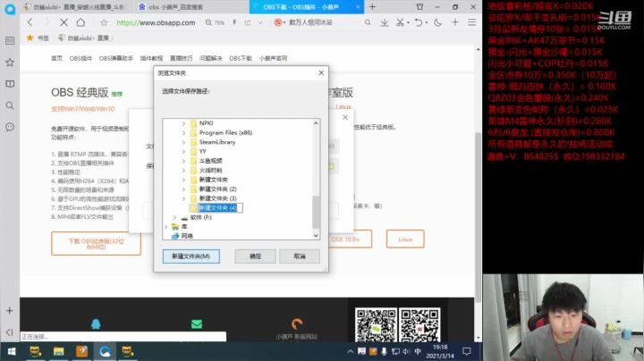Click the 75% page zoom indicator

point(216,22)
